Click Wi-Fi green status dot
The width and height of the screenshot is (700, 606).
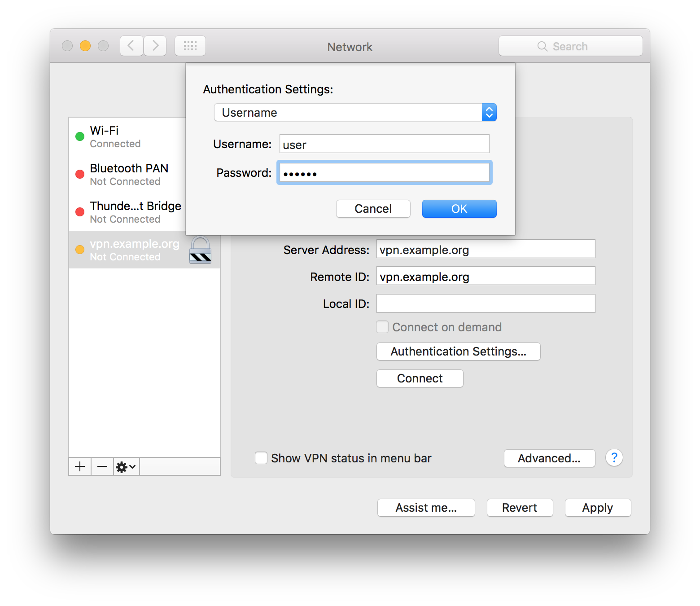click(x=80, y=136)
